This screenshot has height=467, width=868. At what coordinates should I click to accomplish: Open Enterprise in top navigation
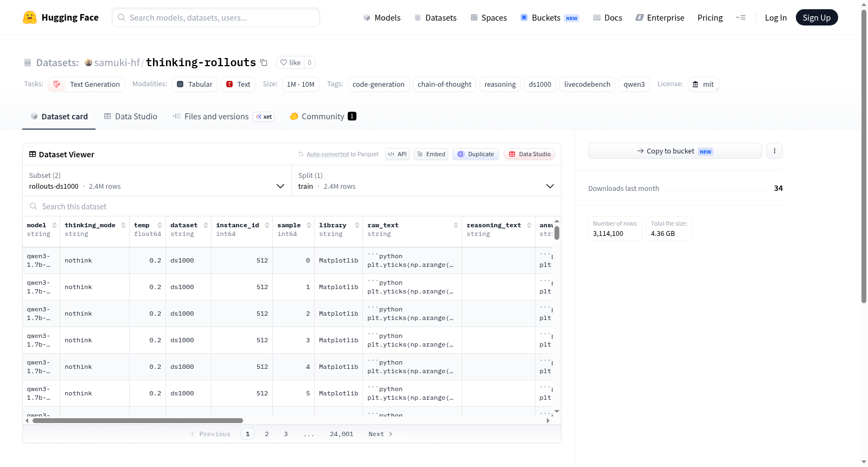(660, 17)
